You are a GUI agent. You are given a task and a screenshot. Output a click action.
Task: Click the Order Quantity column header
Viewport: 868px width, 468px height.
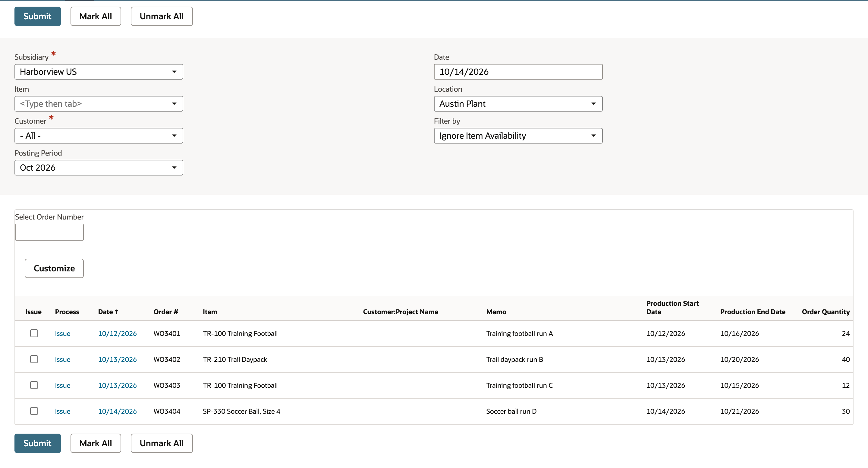[826, 312]
